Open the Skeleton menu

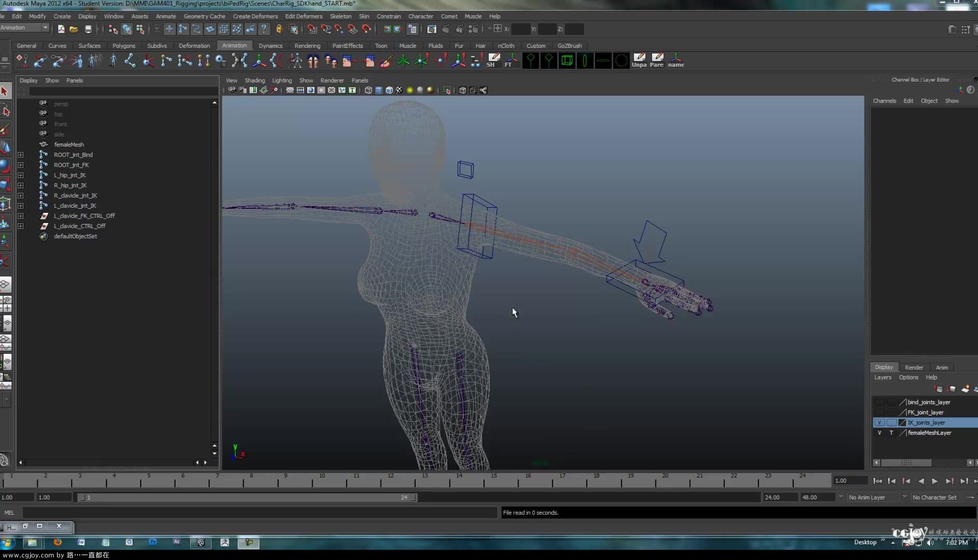coord(340,16)
